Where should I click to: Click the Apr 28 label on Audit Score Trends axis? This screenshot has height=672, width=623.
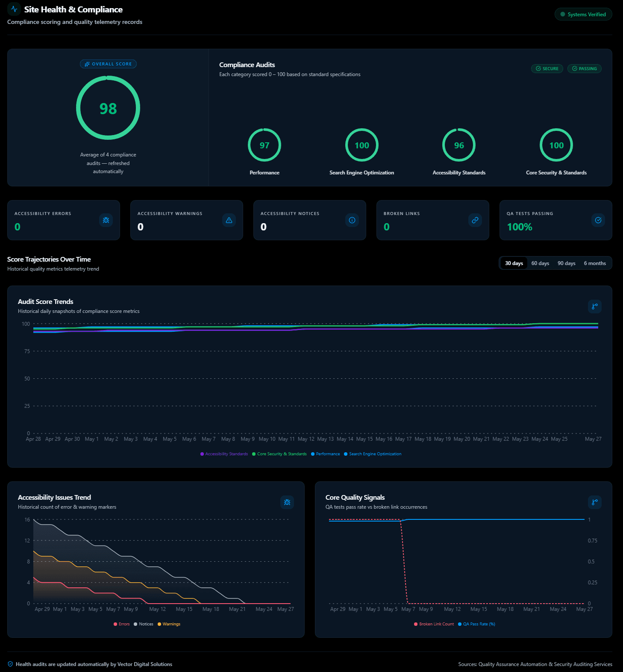tap(33, 439)
